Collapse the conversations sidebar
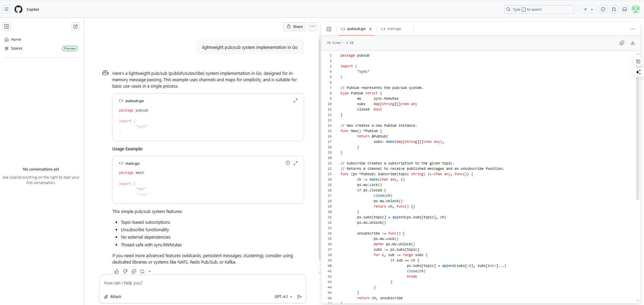The width and height of the screenshot is (644, 305). coord(7,27)
